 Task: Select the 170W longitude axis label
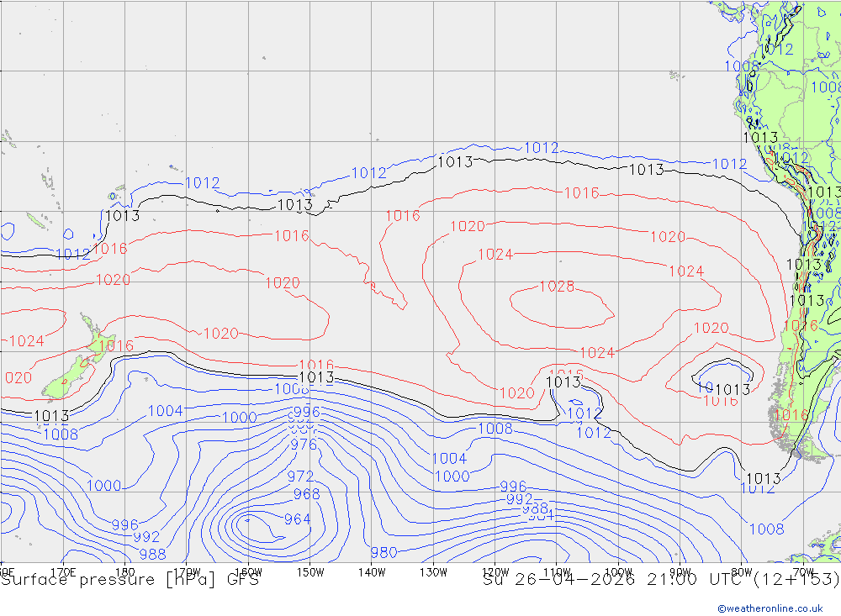click(x=187, y=572)
